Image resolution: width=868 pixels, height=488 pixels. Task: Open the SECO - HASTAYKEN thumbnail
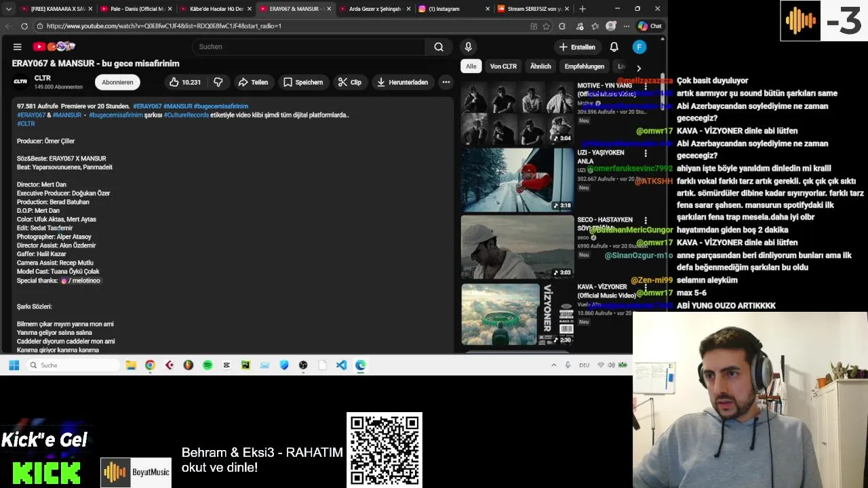point(517,247)
